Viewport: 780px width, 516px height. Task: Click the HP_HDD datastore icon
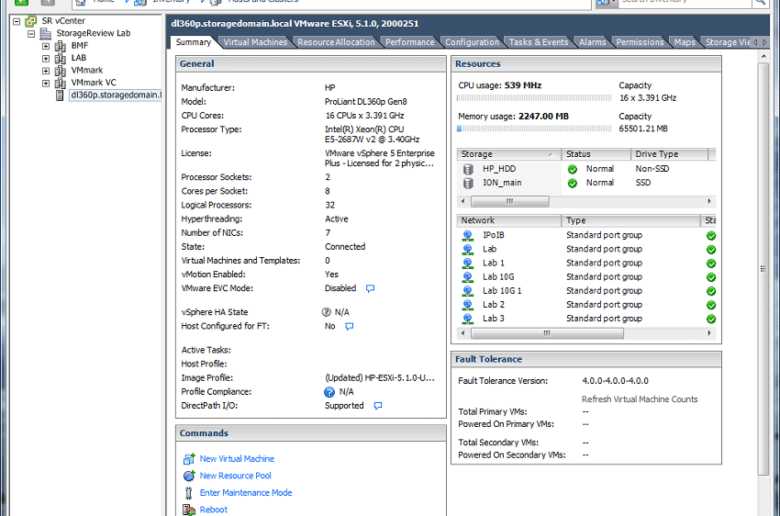coord(468,169)
